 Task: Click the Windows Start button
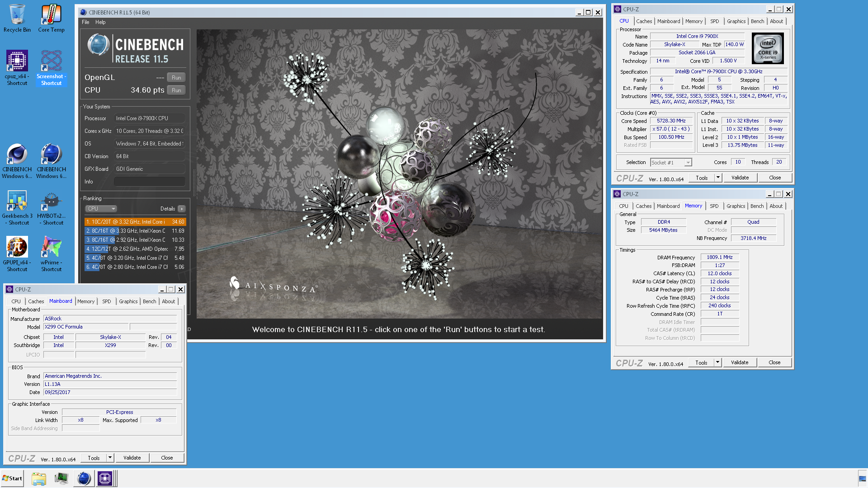click(x=12, y=479)
